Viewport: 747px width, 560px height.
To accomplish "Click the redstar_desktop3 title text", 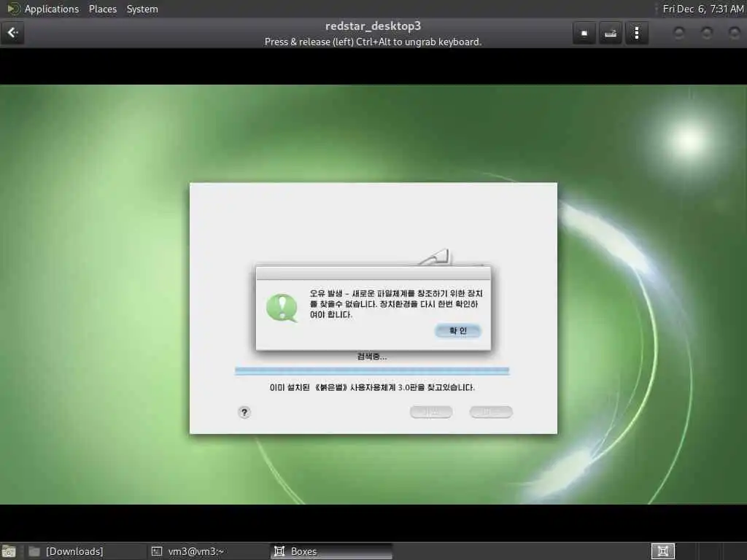I will 373,26.
